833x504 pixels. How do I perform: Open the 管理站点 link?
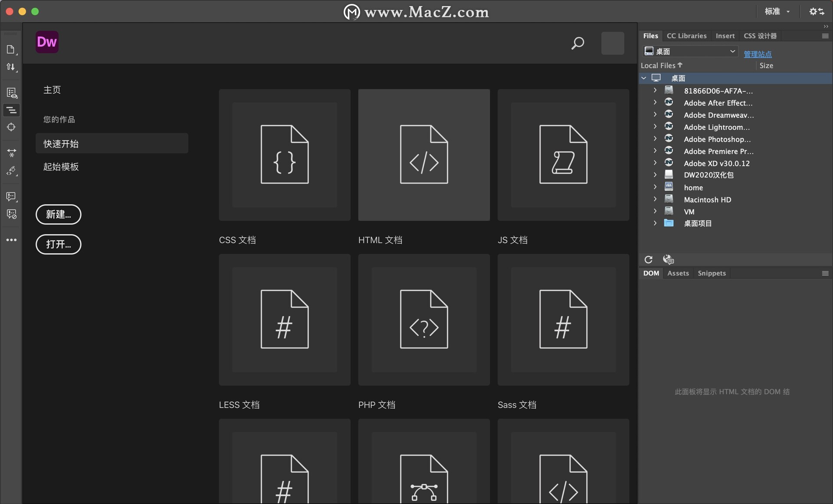point(758,54)
